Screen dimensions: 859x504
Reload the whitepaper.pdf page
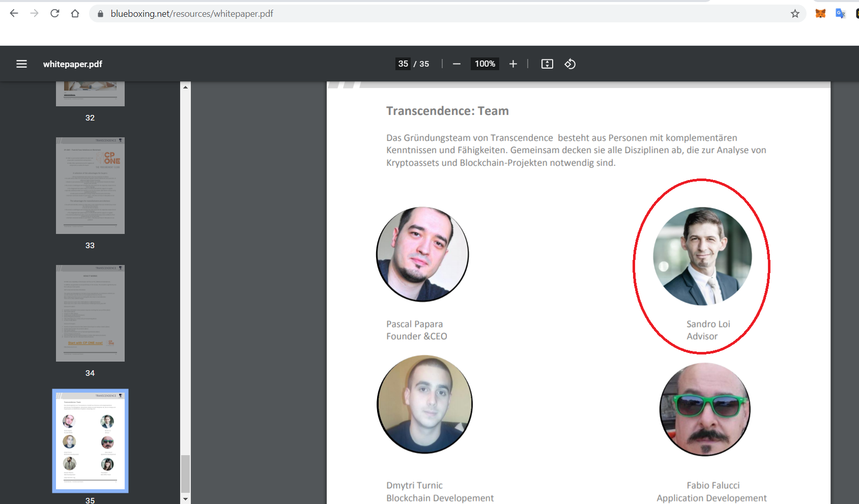pos(55,13)
